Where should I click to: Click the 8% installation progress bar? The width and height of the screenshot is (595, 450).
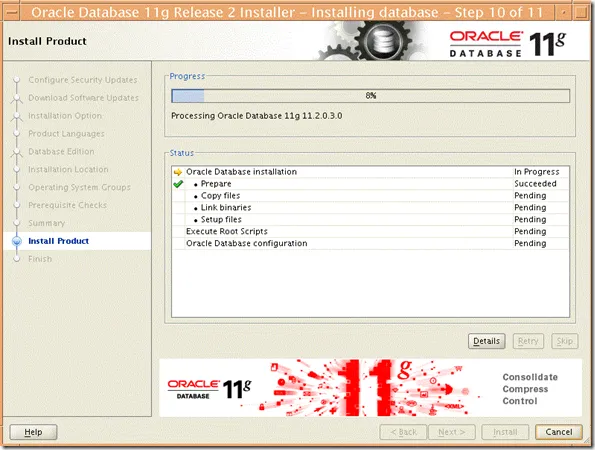click(x=370, y=96)
